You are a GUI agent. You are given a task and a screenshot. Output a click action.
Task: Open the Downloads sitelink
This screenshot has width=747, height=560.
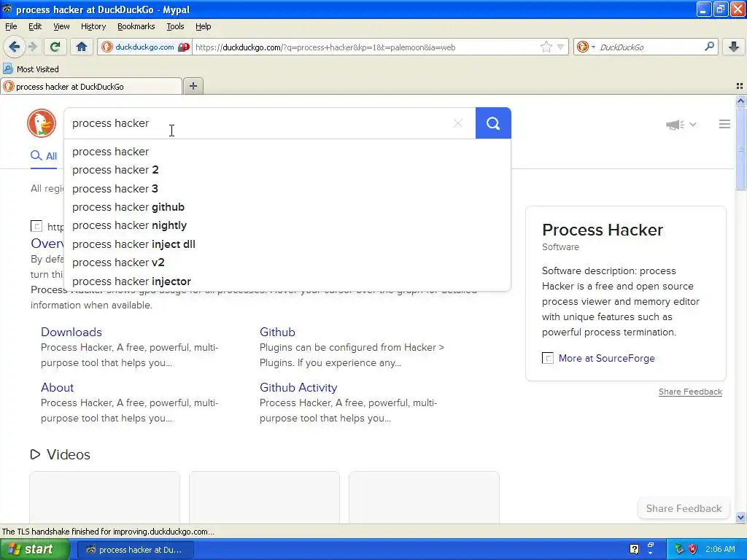tap(71, 332)
